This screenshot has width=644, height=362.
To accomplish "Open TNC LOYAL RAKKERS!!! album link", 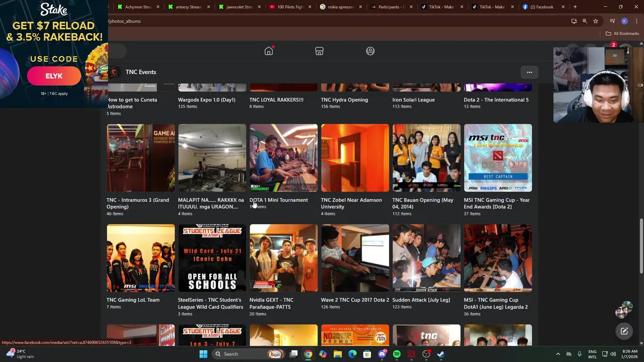I will 276,100.
